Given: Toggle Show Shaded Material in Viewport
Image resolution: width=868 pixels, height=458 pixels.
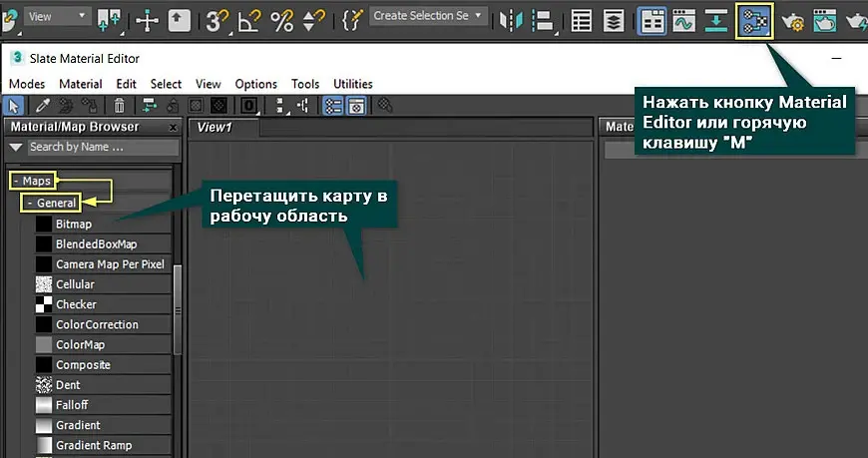Looking at the screenshot, I should pyautogui.click(x=196, y=105).
